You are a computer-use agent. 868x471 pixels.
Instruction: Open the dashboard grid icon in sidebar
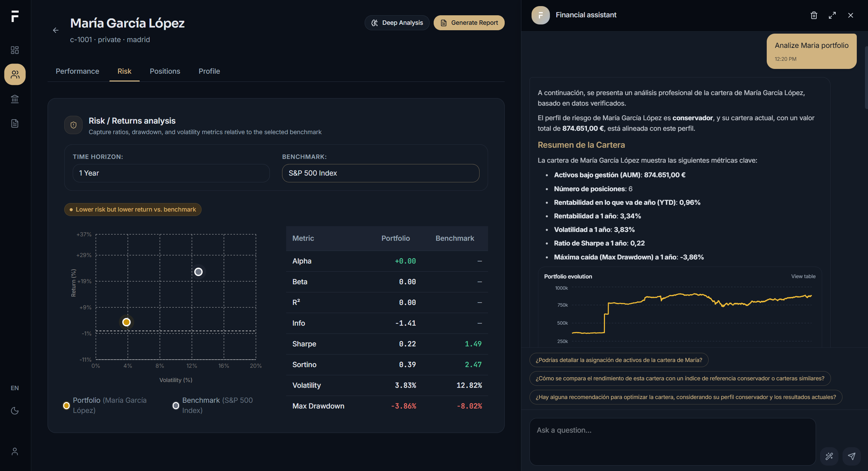[x=15, y=50]
